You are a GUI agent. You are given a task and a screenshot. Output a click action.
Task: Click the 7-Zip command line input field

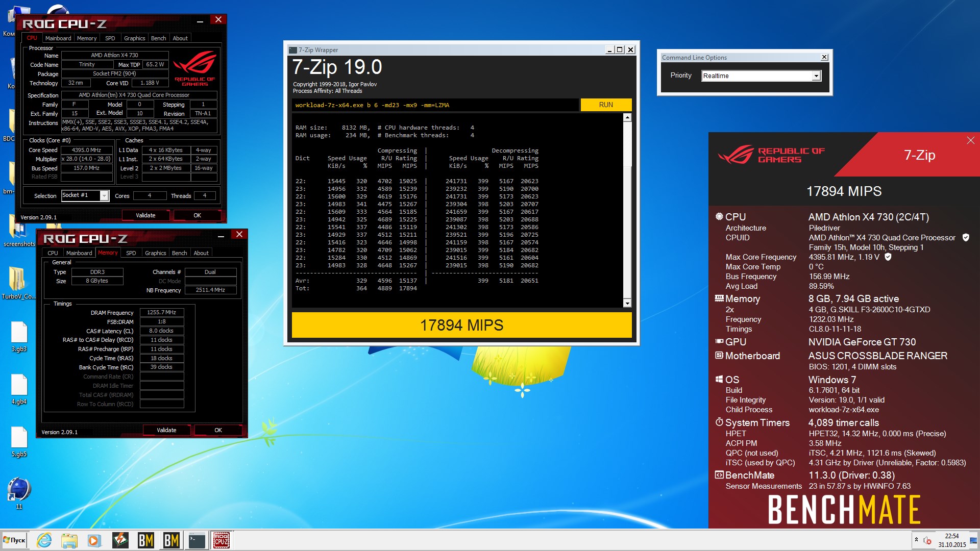[435, 105]
